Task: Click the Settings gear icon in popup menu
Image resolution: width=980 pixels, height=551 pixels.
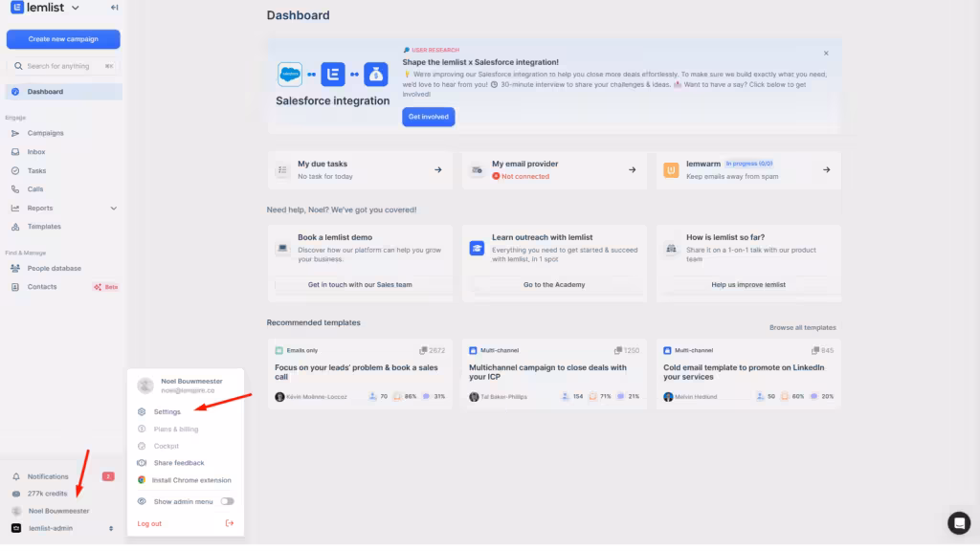Action: [x=142, y=411]
